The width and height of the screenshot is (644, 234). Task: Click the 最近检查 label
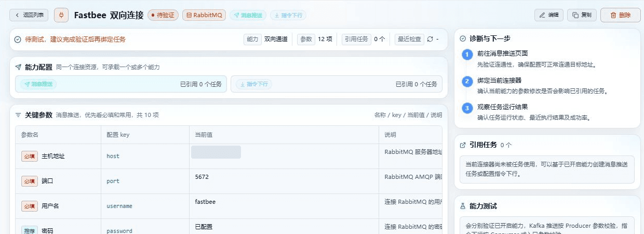[409, 39]
